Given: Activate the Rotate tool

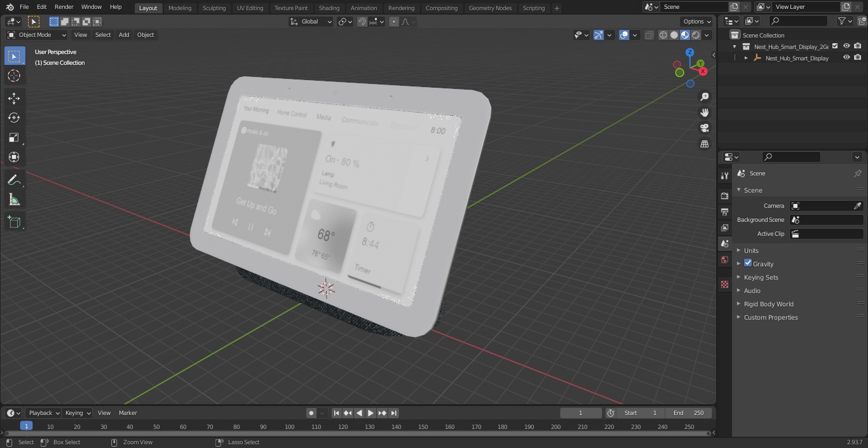Looking at the screenshot, I should [14, 118].
